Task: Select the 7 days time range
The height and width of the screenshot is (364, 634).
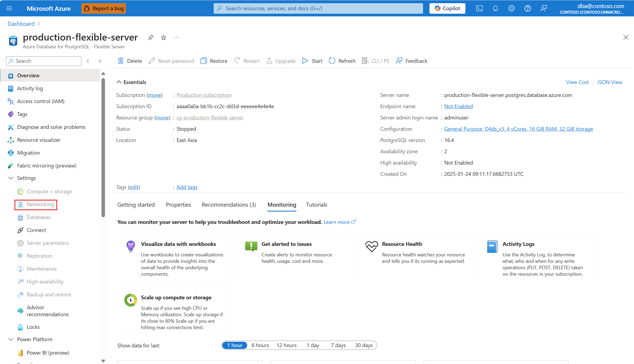Action: coord(338,345)
